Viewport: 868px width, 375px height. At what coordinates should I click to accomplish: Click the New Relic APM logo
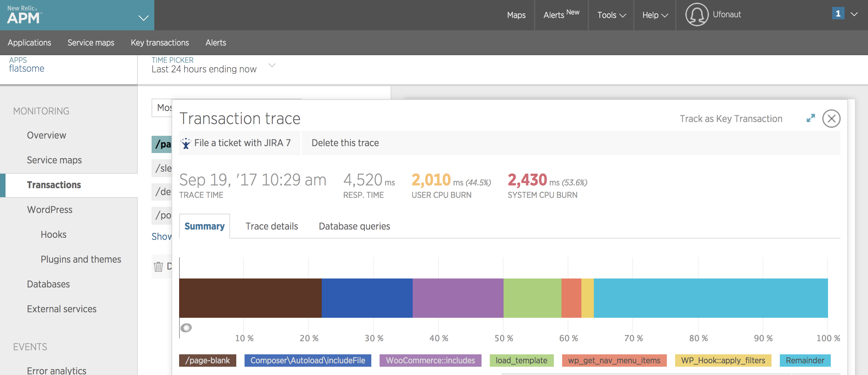coord(25,15)
